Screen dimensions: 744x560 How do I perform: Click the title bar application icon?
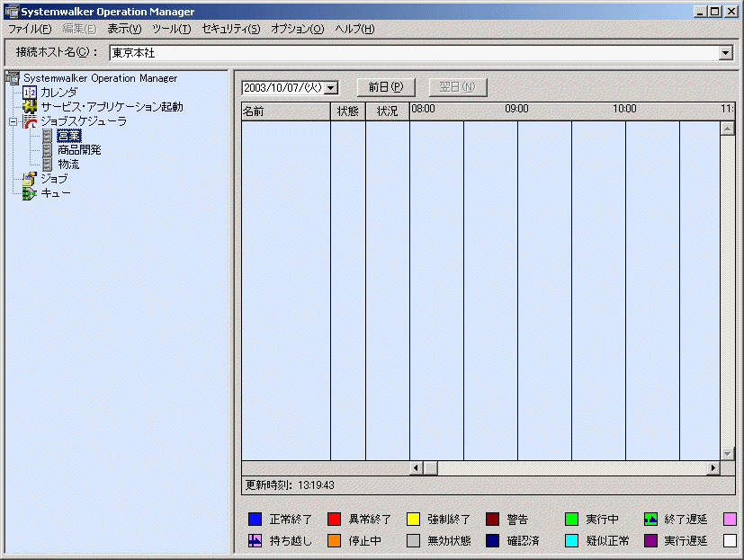click(12, 12)
